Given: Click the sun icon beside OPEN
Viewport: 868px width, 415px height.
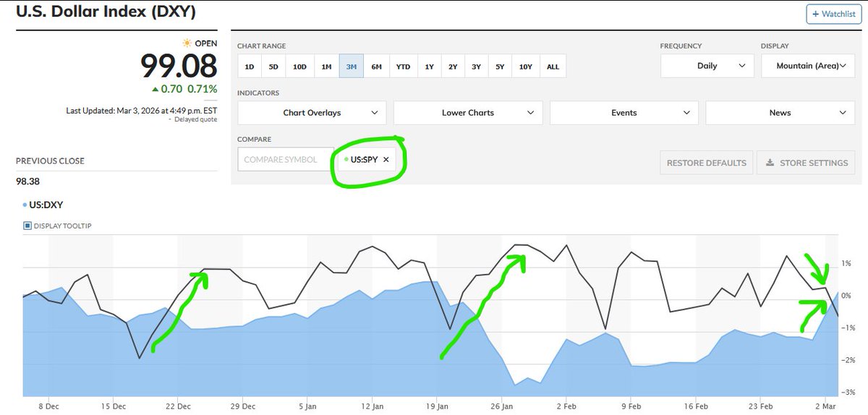Looking at the screenshot, I should (187, 43).
